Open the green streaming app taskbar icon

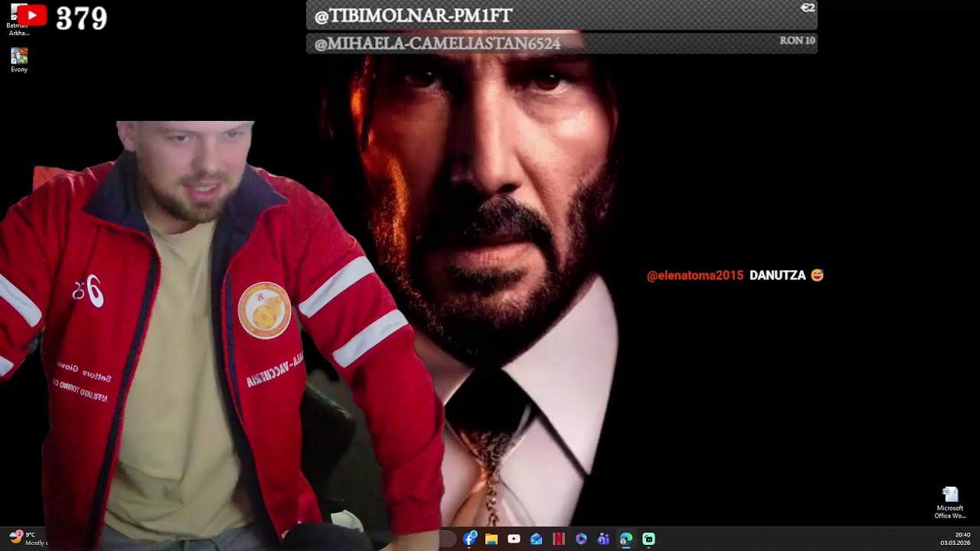coord(648,539)
